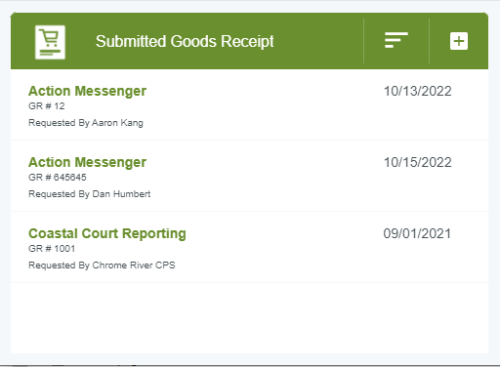Image resolution: width=500 pixels, height=367 pixels.
Task: Open the second Action Messenger vendor link
Action: pyautogui.click(x=87, y=162)
